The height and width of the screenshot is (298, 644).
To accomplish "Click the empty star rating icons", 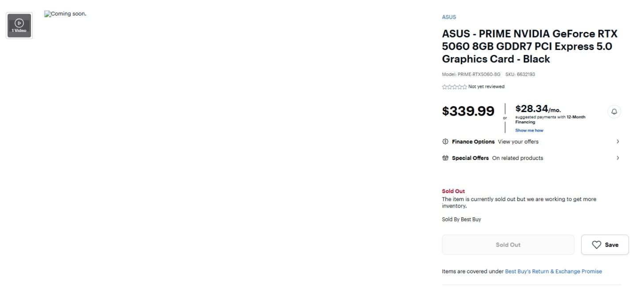I will [x=454, y=87].
